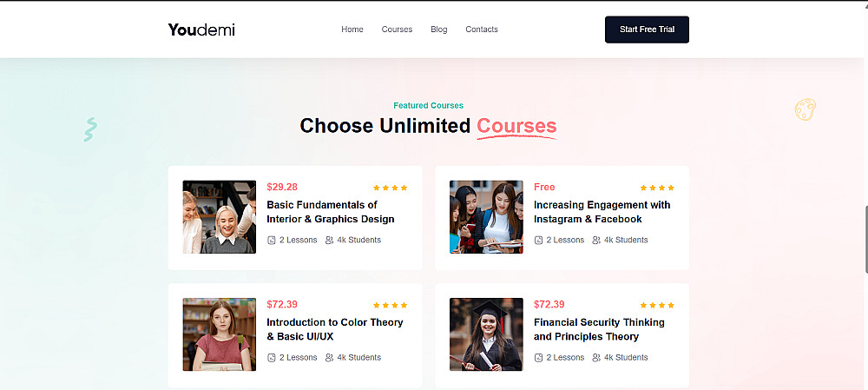
Task: Open the Home menu item
Action: (352, 30)
